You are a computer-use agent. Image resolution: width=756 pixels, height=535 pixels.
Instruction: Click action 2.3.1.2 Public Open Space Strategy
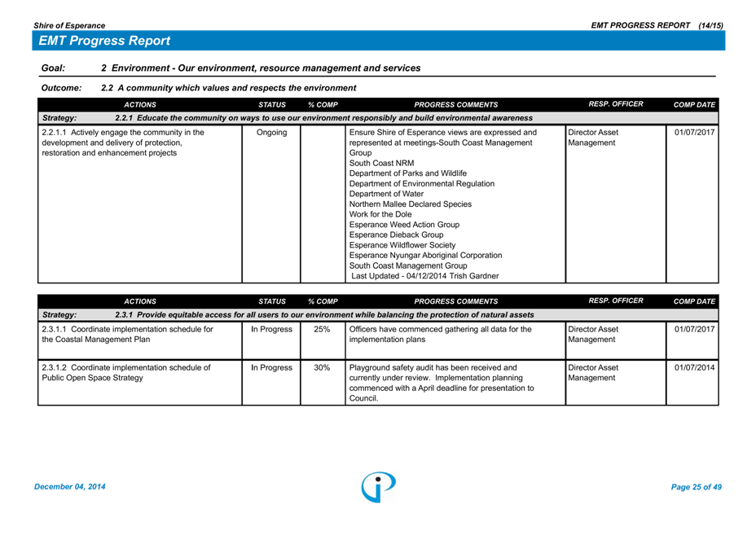pos(125,372)
